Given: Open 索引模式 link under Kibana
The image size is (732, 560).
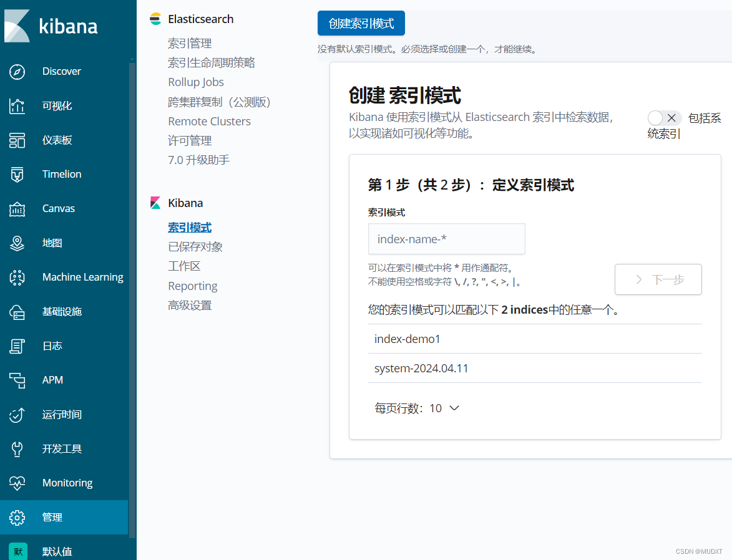Looking at the screenshot, I should 190,227.
